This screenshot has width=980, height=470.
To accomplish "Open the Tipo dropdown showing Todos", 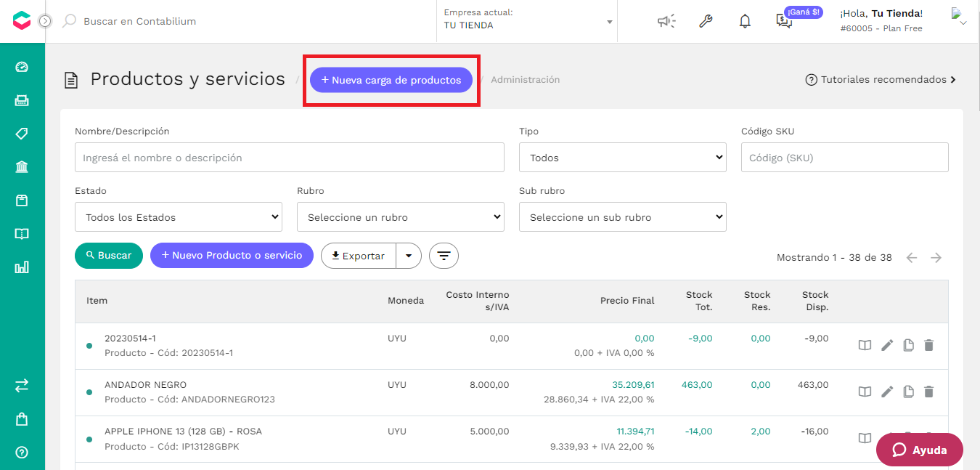I will 623,158.
